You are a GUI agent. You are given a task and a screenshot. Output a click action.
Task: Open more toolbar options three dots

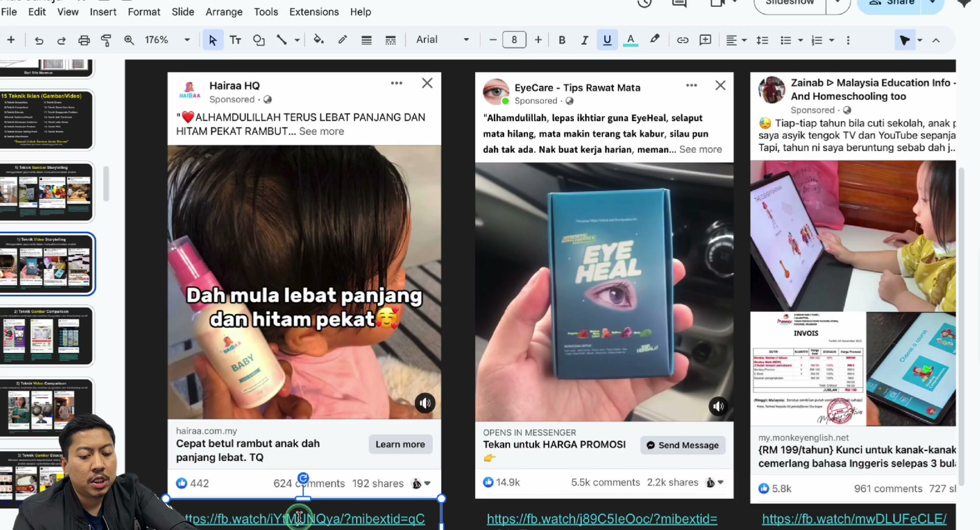tap(848, 40)
